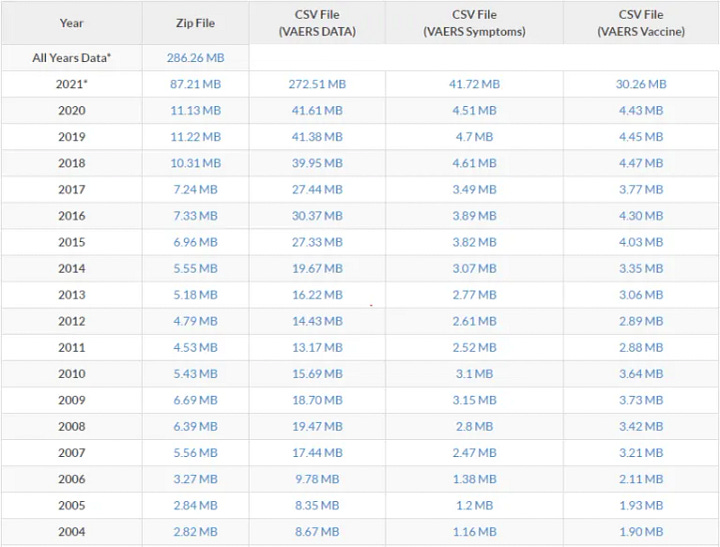Download the 2016 zip file 7.33 MB
720x547 pixels.
point(196,216)
